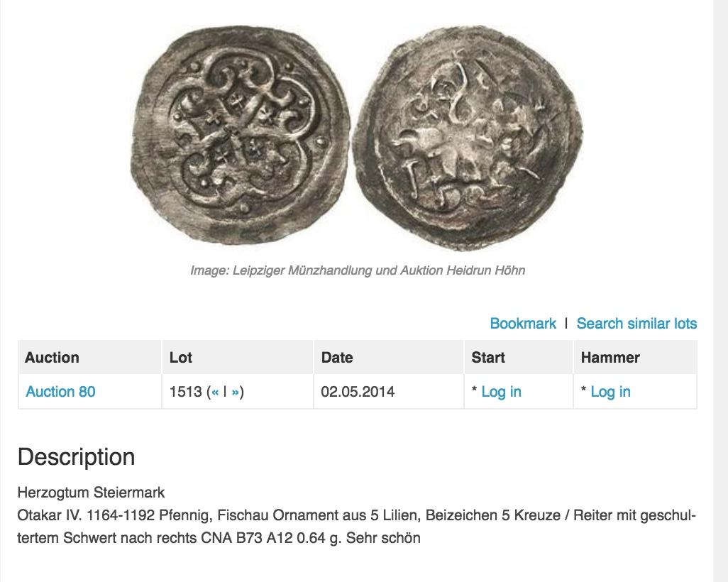Screen dimensions: 728x582
Task: Click the lot number 1513
Action: tap(186, 392)
